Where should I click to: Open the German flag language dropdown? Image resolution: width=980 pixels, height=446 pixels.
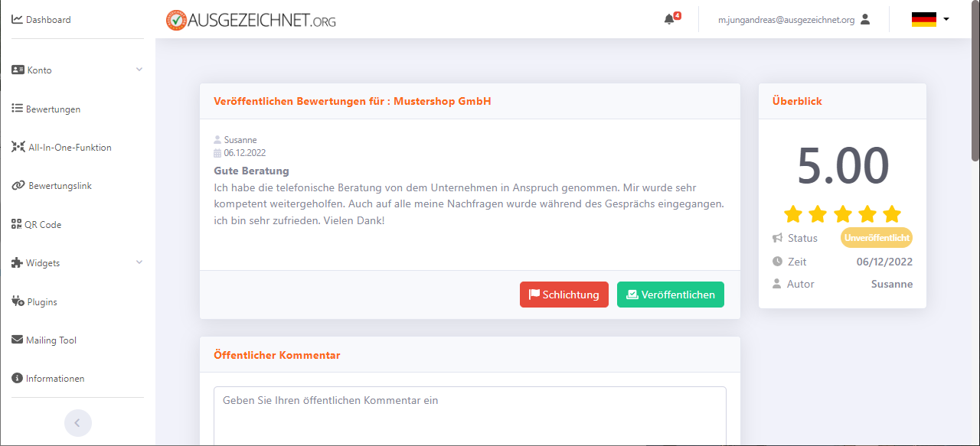pos(930,20)
